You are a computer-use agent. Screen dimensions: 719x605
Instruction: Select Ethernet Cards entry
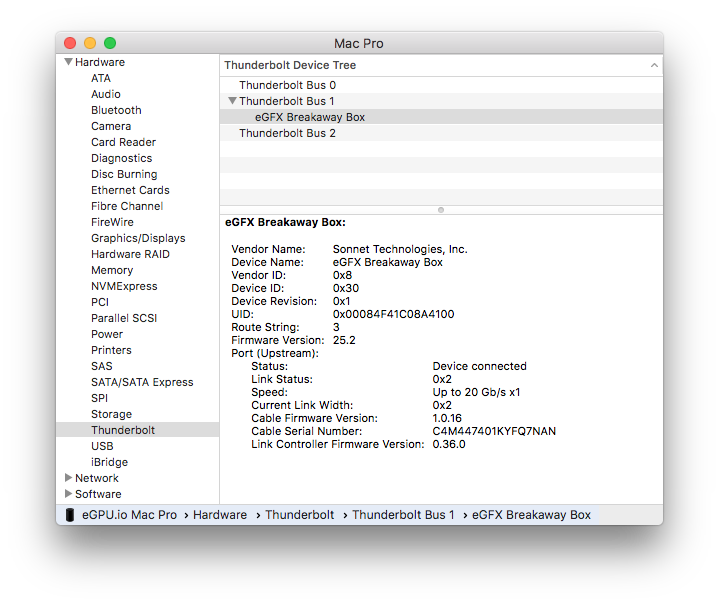pos(130,190)
